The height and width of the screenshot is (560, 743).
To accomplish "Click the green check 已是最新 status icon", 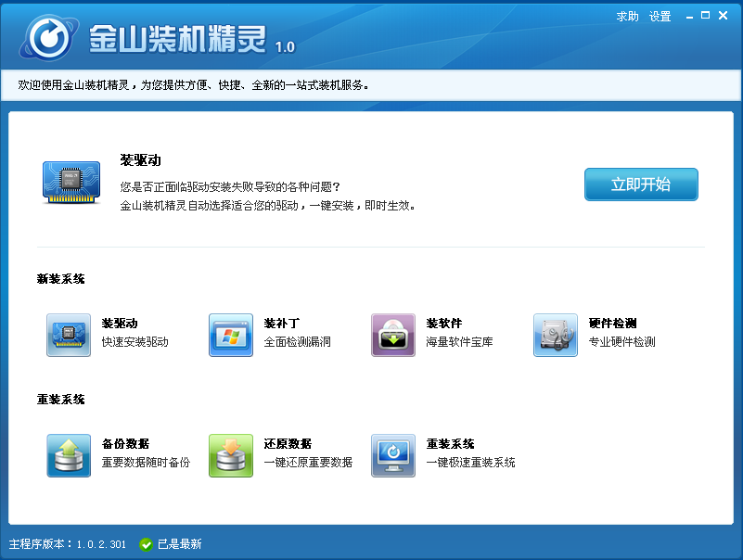I will [146, 544].
